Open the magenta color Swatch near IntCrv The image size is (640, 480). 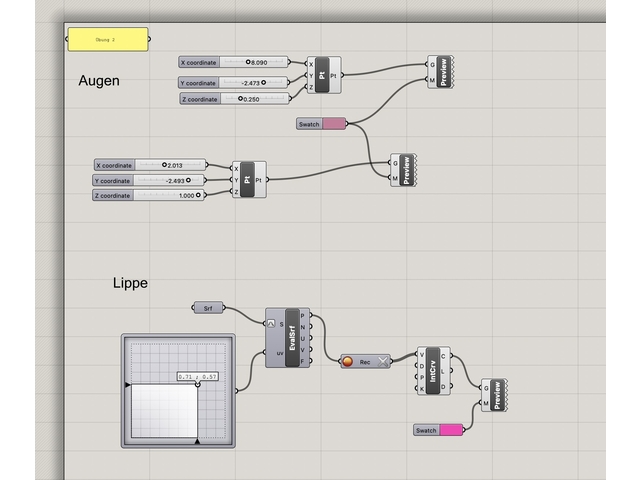click(x=451, y=430)
